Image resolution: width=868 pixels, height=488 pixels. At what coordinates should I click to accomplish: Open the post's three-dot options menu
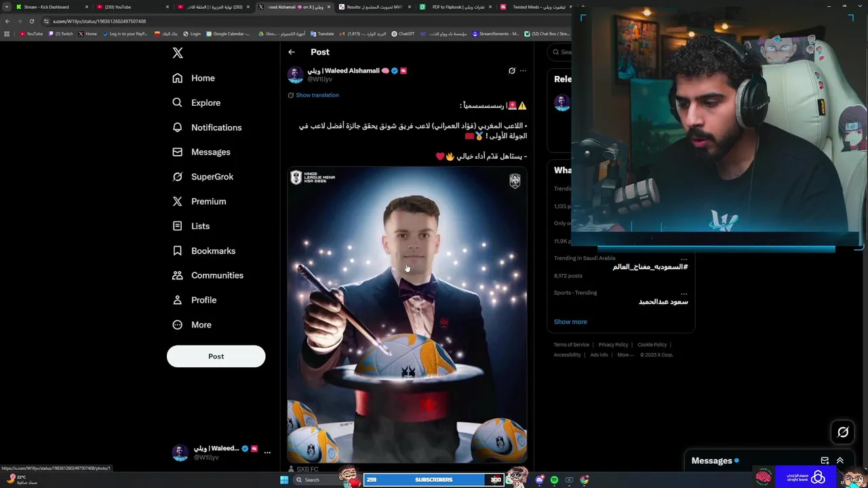click(x=523, y=70)
